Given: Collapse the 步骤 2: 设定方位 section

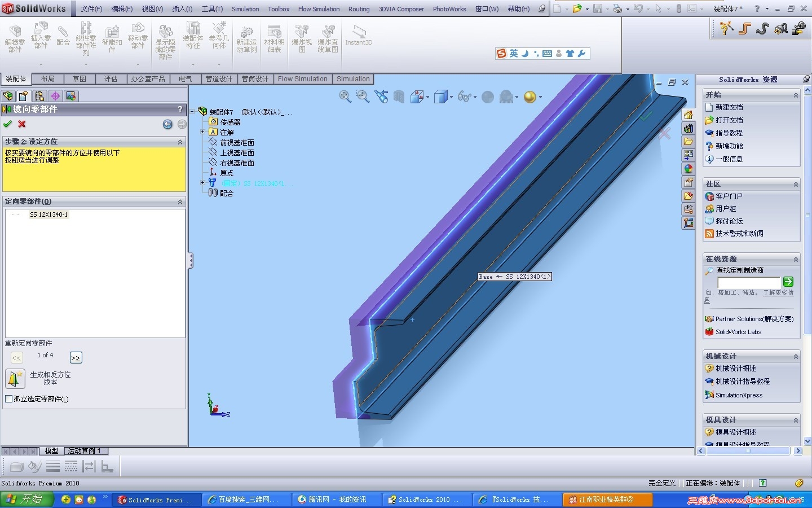Looking at the screenshot, I should 180,142.
